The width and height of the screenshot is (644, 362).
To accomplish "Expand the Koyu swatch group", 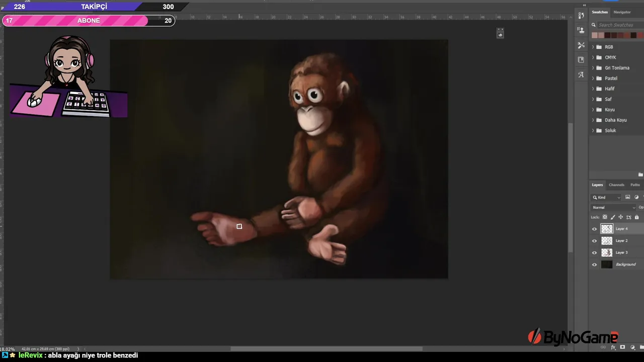I will click(x=593, y=110).
